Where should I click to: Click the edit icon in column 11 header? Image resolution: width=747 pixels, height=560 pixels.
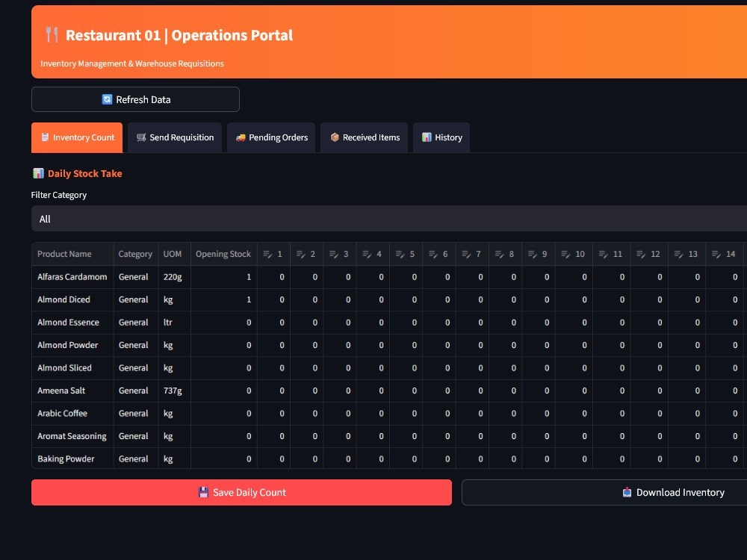(603, 255)
